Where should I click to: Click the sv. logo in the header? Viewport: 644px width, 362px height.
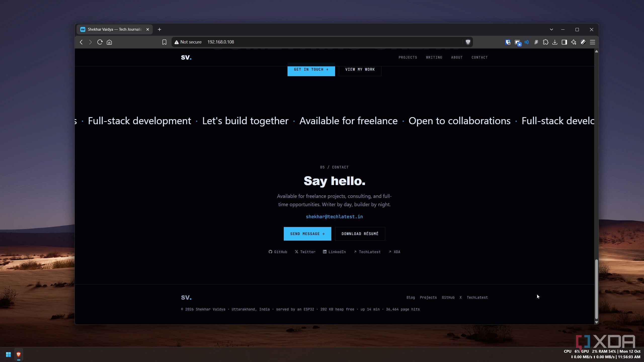tap(186, 57)
